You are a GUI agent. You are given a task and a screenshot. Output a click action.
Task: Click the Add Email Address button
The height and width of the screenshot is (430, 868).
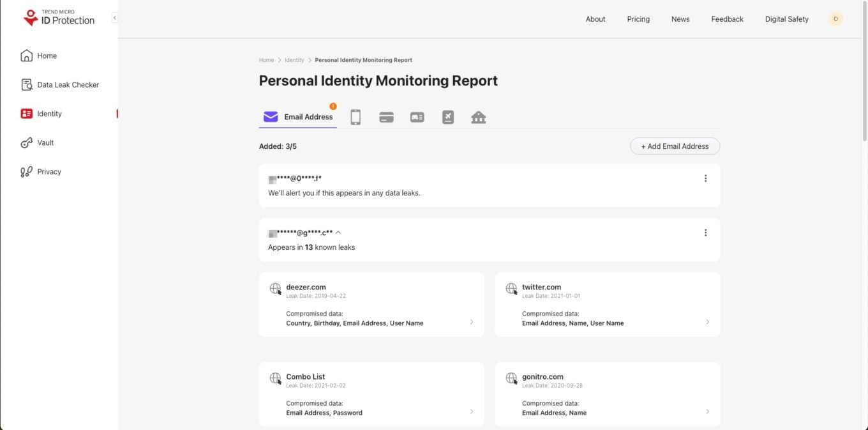(x=675, y=146)
